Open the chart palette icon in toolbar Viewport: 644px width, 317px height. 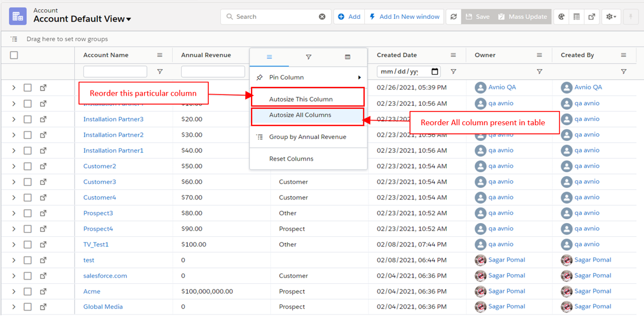[562, 17]
